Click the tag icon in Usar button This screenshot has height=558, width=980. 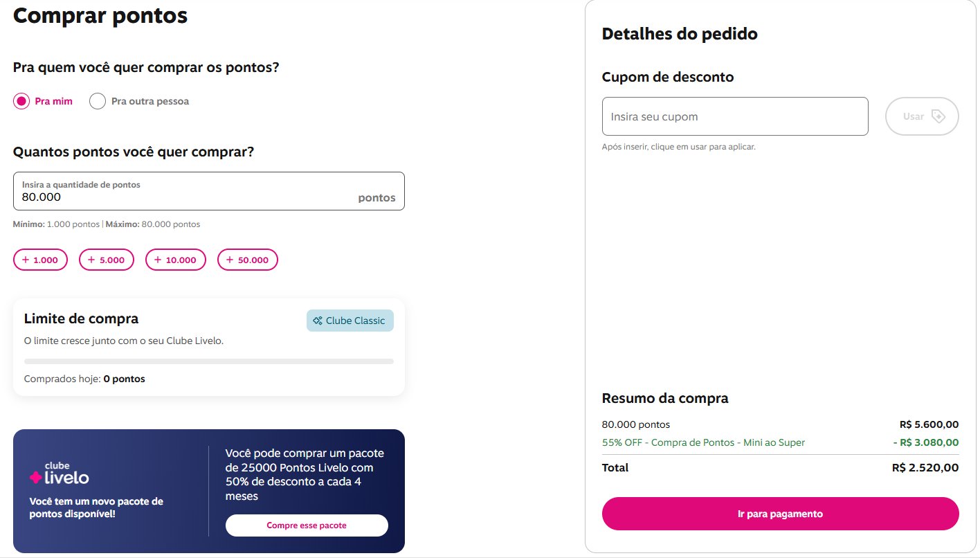pos(938,116)
